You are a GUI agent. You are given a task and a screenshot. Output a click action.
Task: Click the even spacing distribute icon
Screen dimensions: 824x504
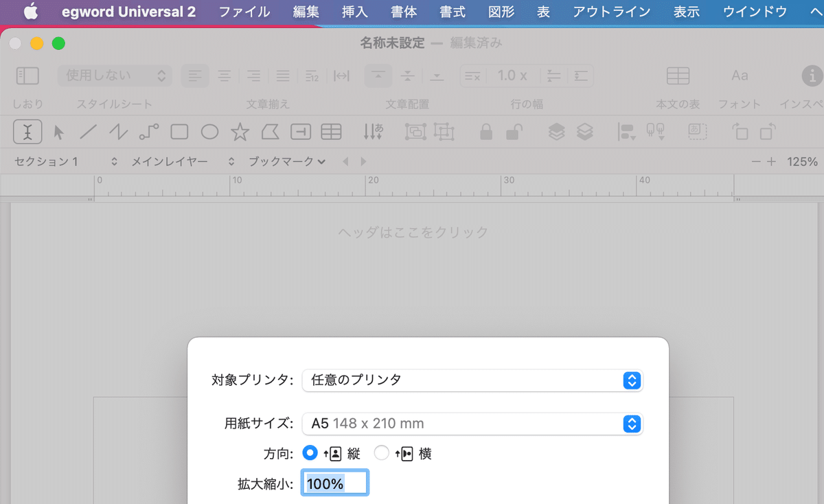tap(341, 76)
